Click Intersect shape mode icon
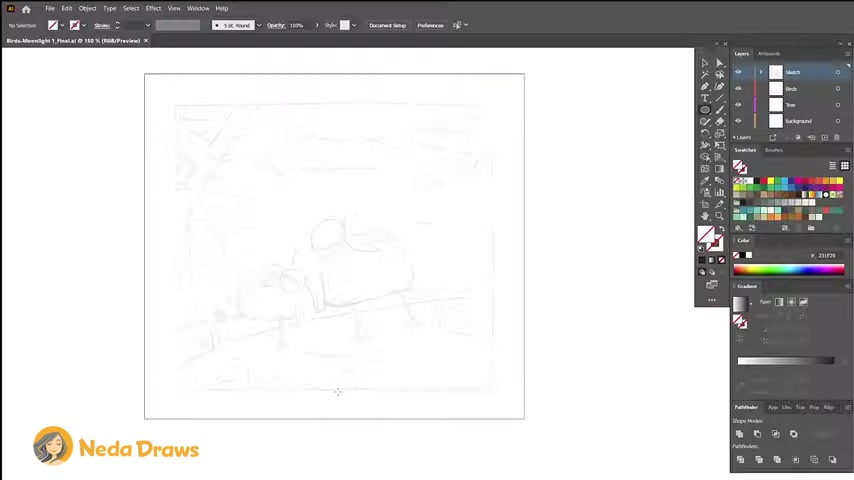Viewport: 854px width, 480px height. coord(776,434)
